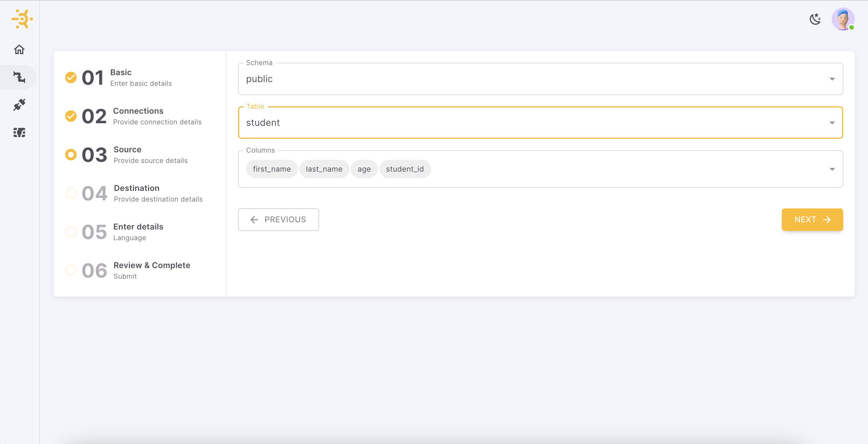This screenshot has height=444, width=868.
Task: Click 'Provide connection details' text
Action: 157,122
